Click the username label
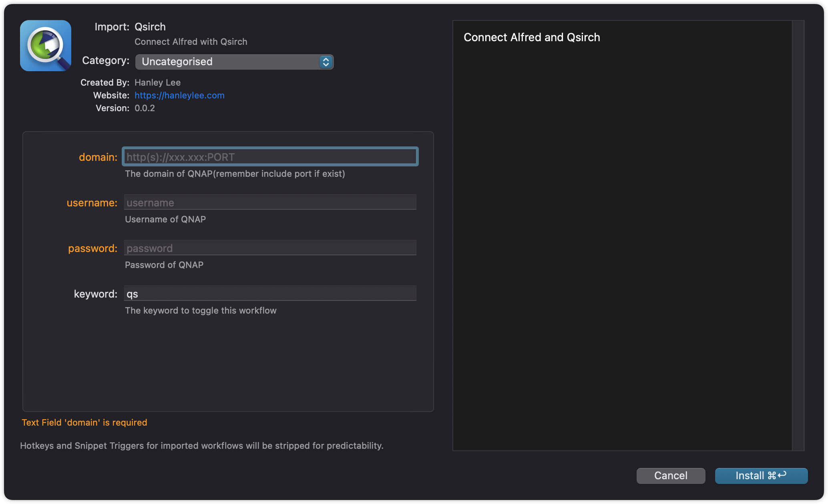Screen dimensions: 828x504 (x=92, y=203)
